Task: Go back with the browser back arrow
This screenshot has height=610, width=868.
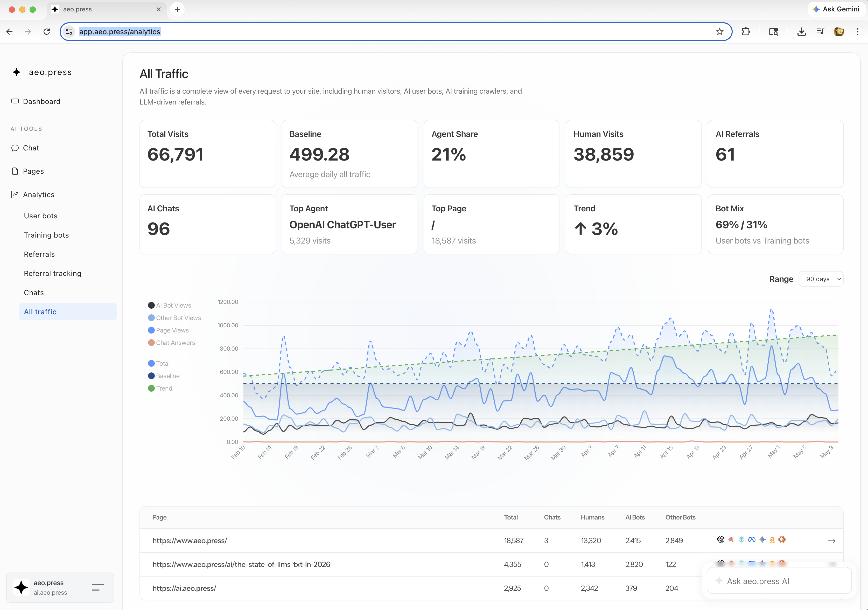Action: (x=10, y=32)
